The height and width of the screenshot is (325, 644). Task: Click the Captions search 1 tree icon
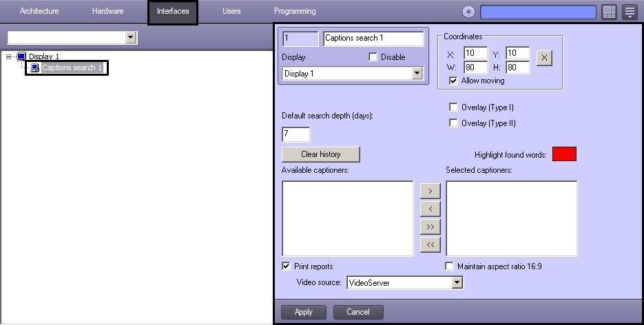click(35, 67)
